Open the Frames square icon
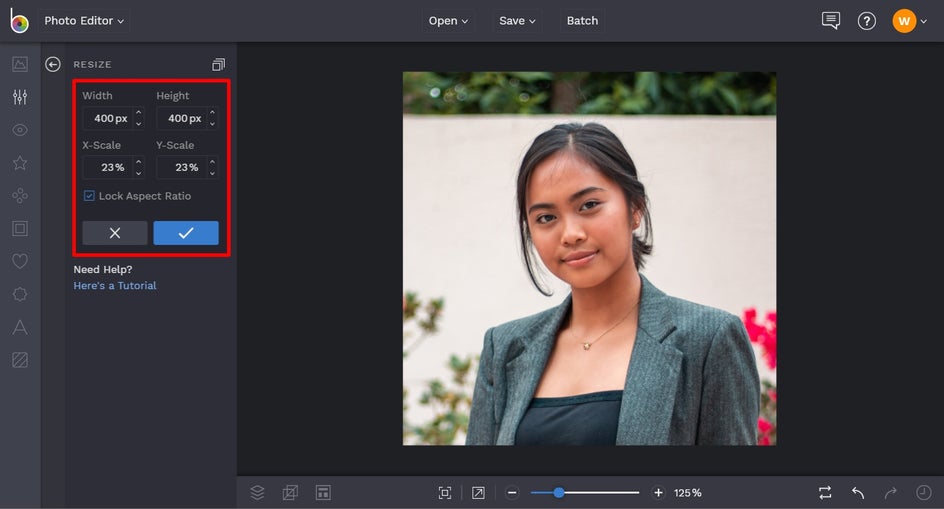 coord(20,228)
